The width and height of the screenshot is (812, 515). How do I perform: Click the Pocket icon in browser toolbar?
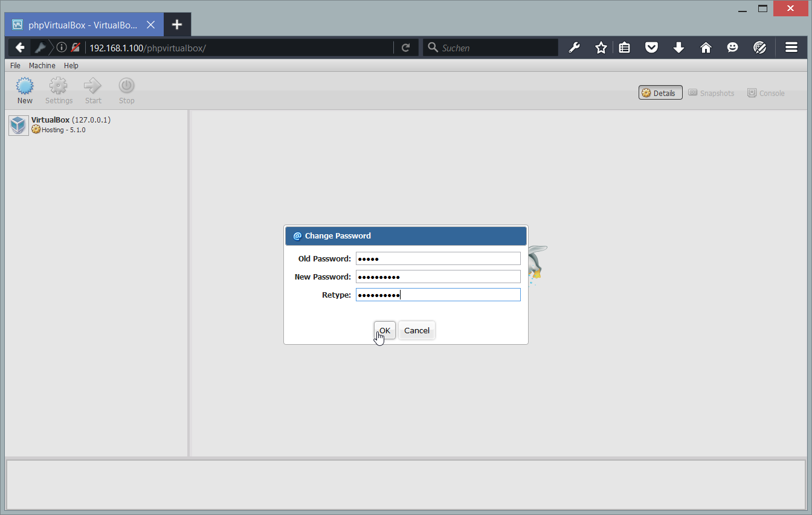click(651, 48)
